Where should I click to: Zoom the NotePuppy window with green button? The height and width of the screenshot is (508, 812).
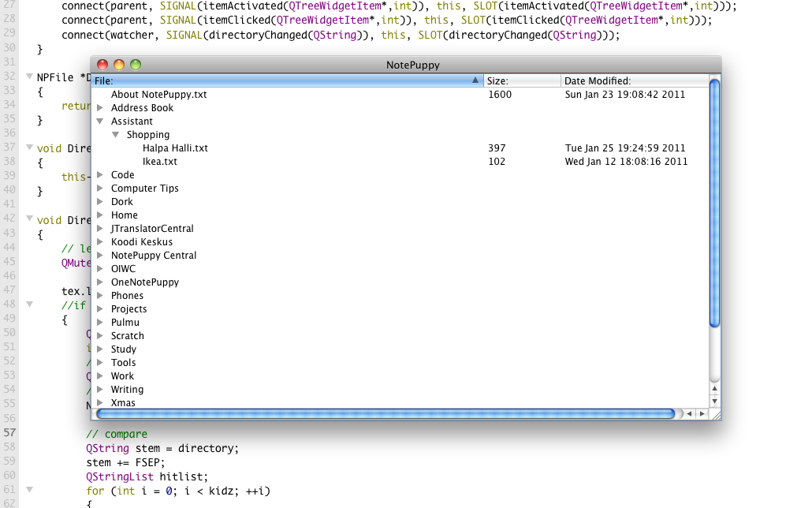[136, 65]
